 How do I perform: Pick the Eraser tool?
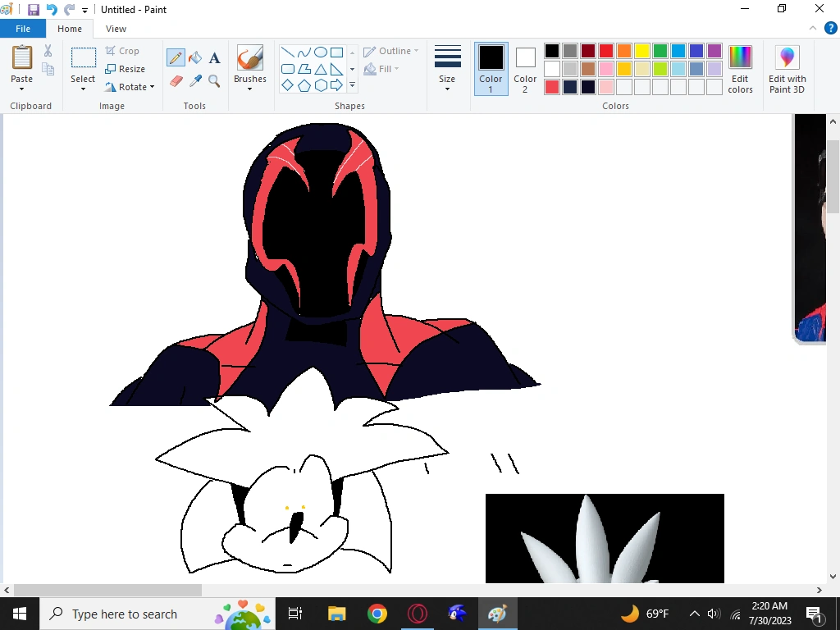coord(176,81)
